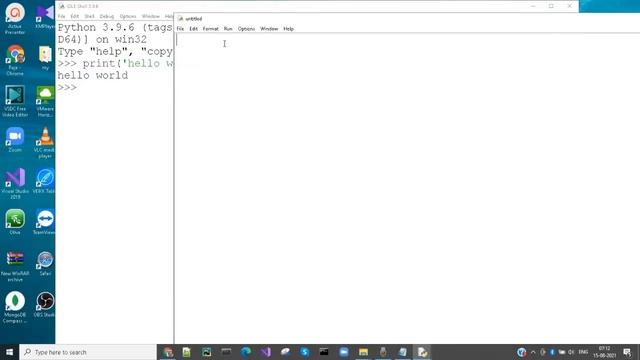Screen dimensions: 640x360
Task: Click the taskbar 'Type here to search' box
Action: [88, 352]
